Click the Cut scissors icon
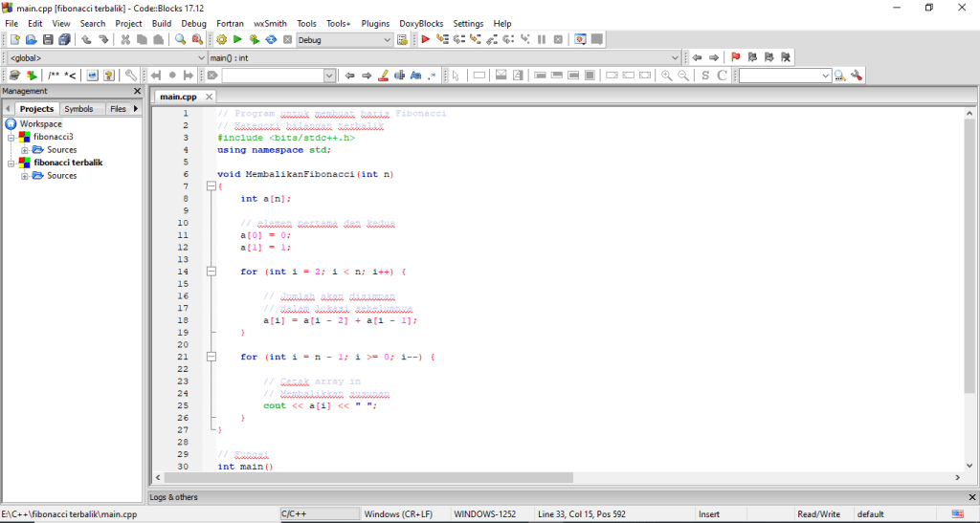 (125, 39)
